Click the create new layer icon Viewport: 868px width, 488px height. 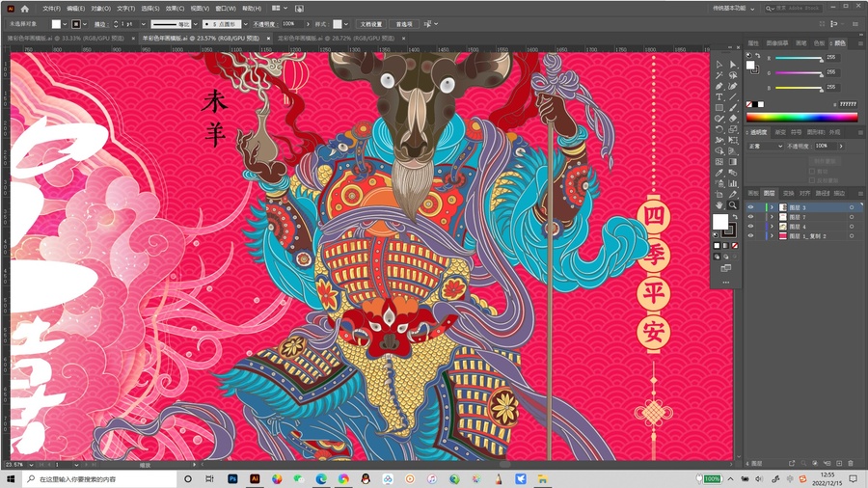tap(839, 463)
